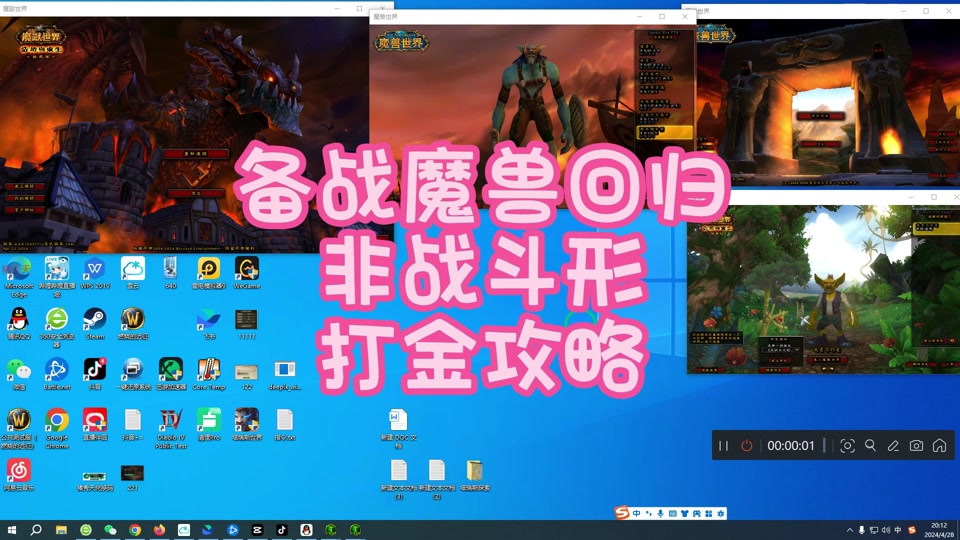Open the Core Temp desktop shortcut
Viewport: 960px width, 540px height.
[x=209, y=375]
